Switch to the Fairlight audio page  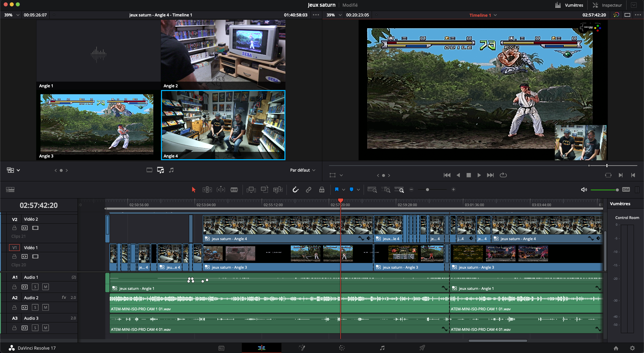(382, 348)
